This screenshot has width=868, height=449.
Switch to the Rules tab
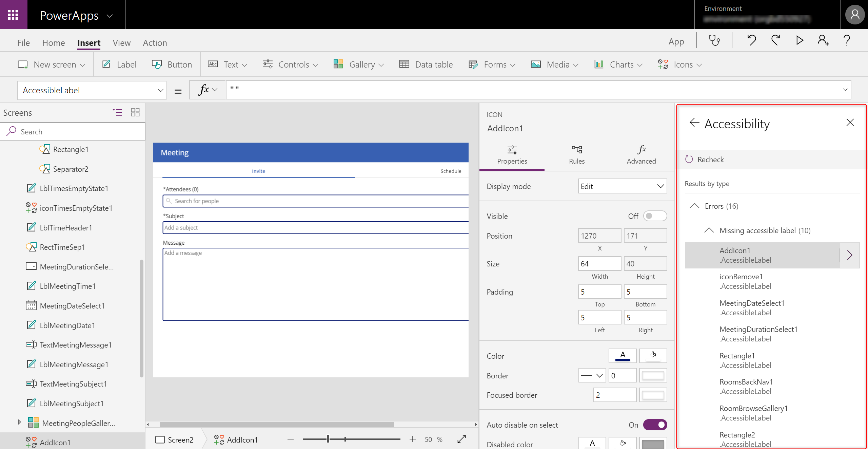576,154
